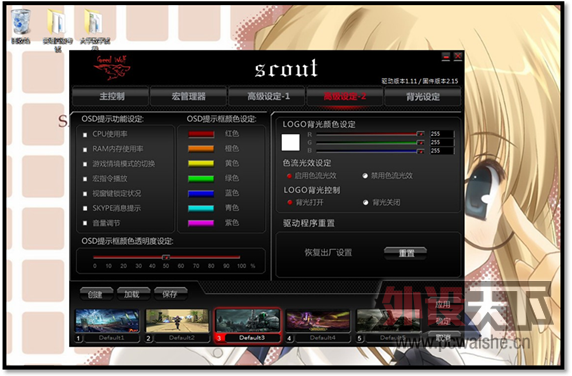The image size is (572, 376).
Task: Select 启用色流光效 radio button
Action: pyautogui.click(x=289, y=176)
